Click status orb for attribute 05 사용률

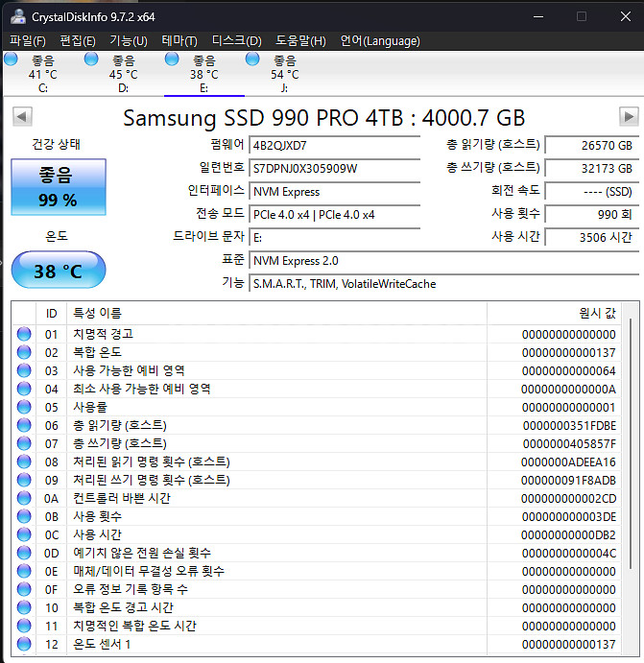24,407
